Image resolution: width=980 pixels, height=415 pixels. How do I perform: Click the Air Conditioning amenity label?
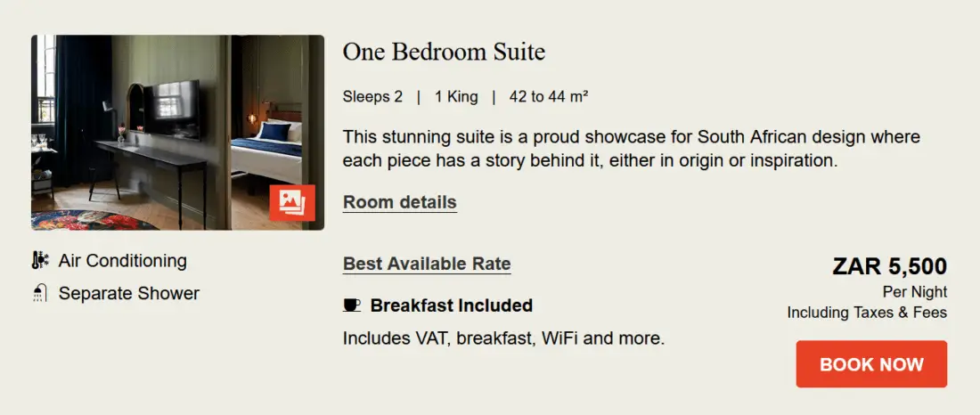pyautogui.click(x=122, y=261)
